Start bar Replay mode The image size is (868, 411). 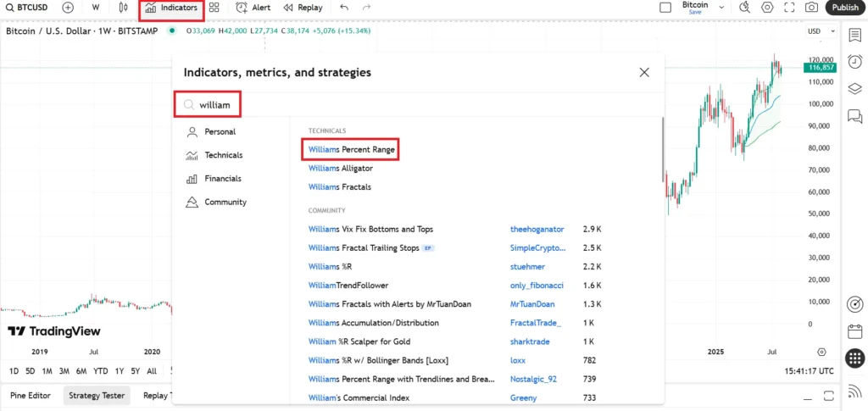303,8
